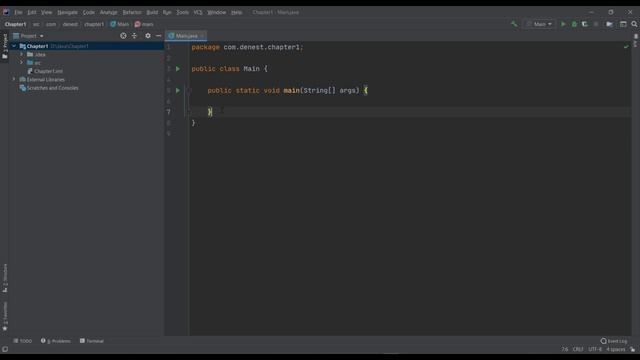This screenshot has width=640, height=360.
Task: Click the chapter1 package breadcrumb
Action: pyautogui.click(x=94, y=24)
